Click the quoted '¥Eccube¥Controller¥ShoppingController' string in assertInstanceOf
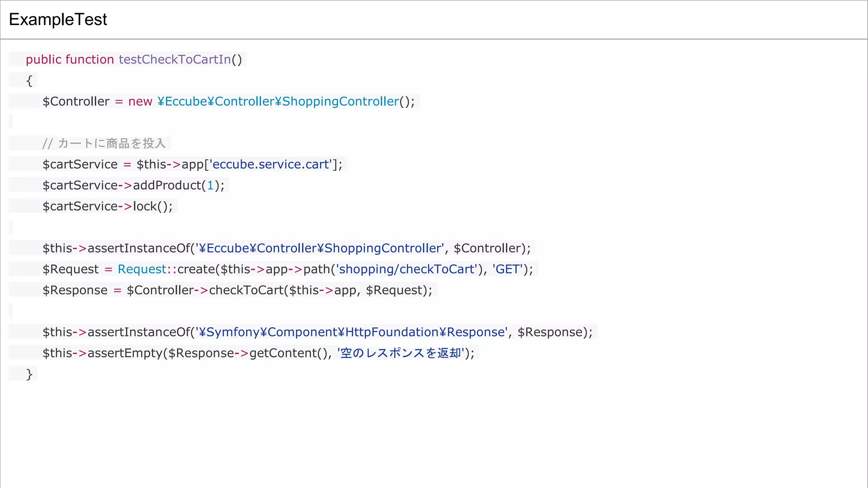This screenshot has width=868, height=488. tap(320, 248)
